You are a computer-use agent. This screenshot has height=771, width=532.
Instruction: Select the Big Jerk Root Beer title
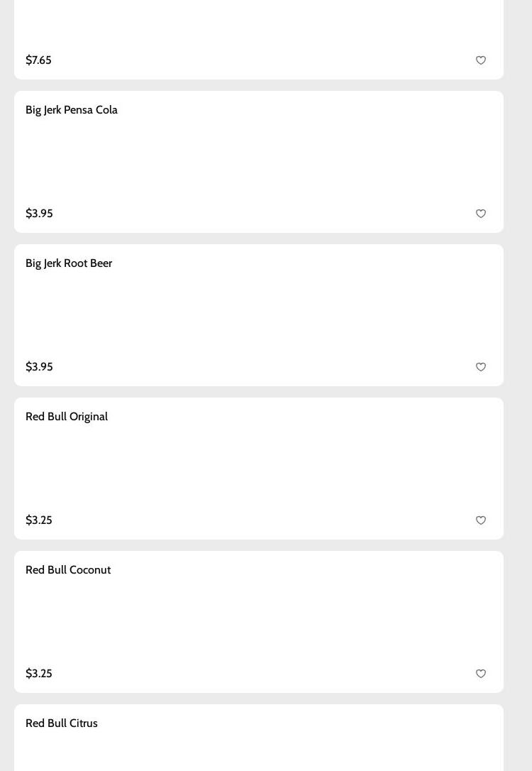(69, 263)
